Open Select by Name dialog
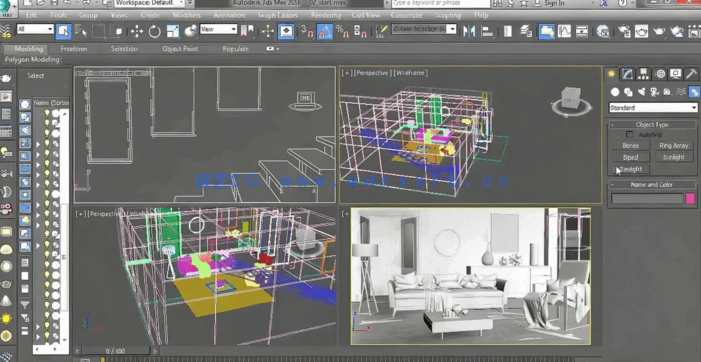Screen dimensions: 701x362 (x=81, y=31)
